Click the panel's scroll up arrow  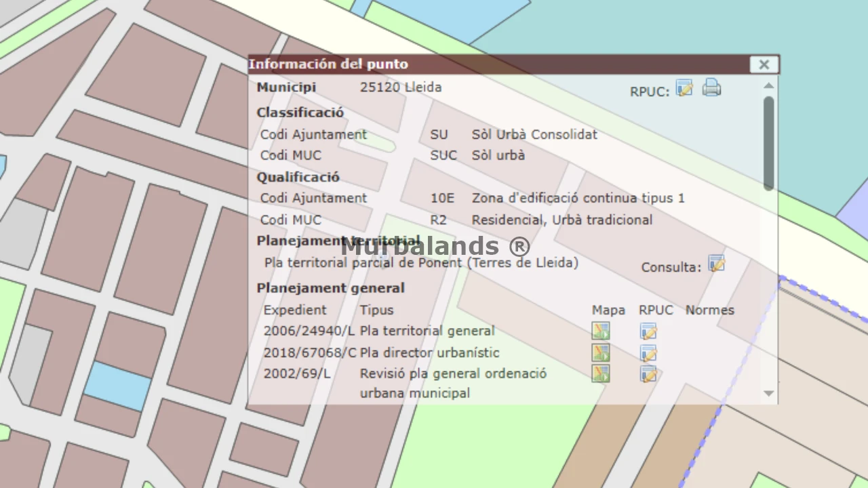point(768,85)
